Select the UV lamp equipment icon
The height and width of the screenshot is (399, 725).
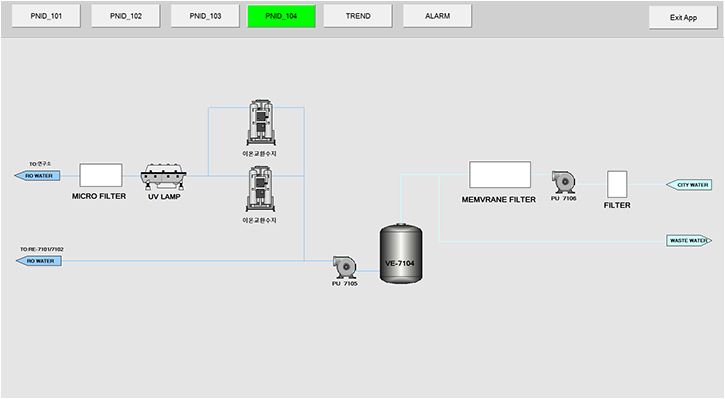[x=163, y=176]
